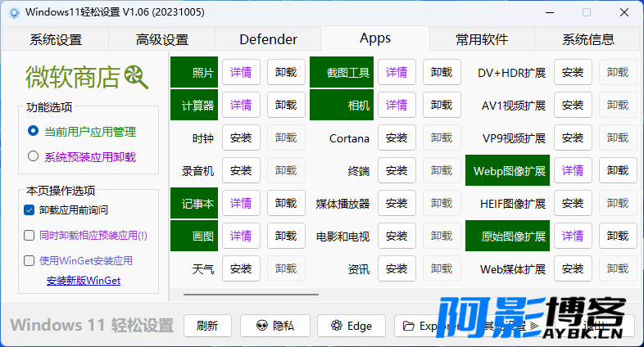Open the 常用软件 tab
Viewport: 644px width, 347px height.
481,39
